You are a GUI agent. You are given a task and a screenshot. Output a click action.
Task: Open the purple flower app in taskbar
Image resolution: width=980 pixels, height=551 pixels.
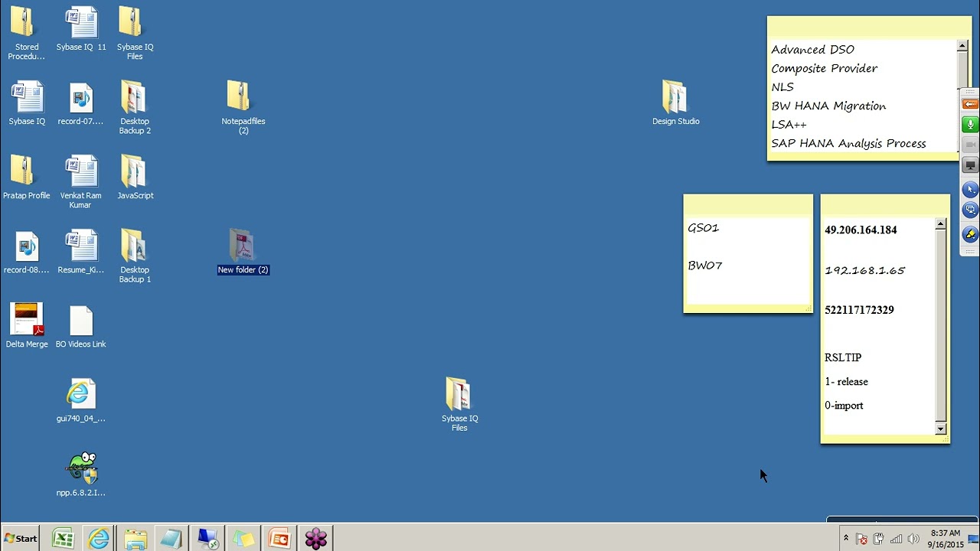315,539
